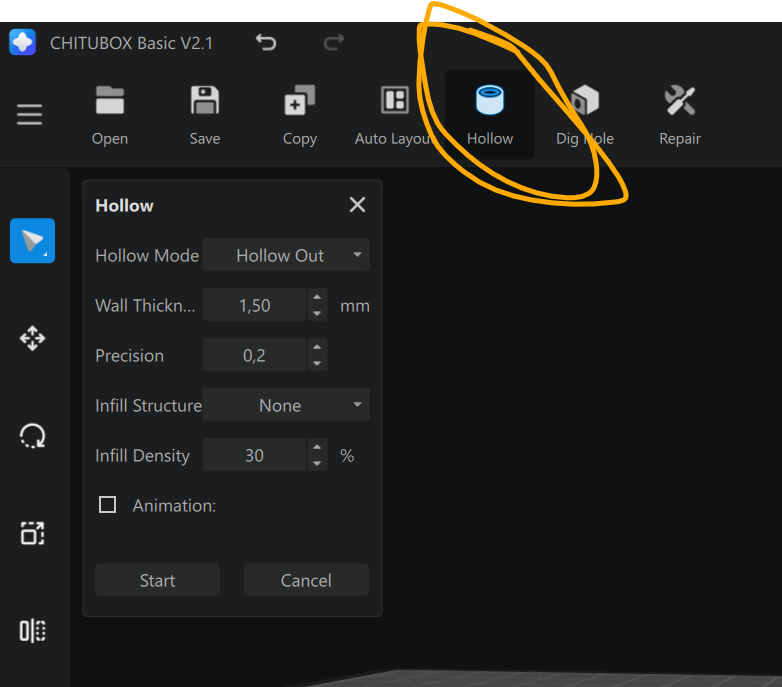Click the "CHITUBOX Basic V2.1" title
Screen dimensions: 782x687
tap(131, 43)
